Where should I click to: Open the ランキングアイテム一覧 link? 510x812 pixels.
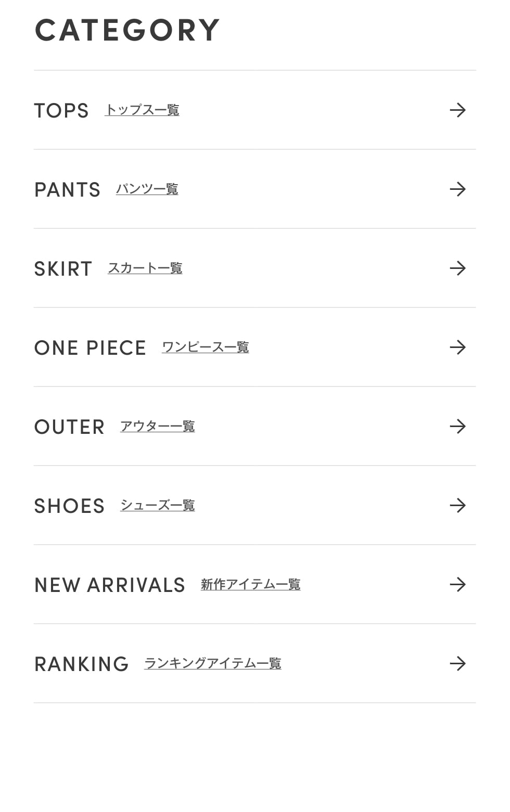tap(212, 664)
